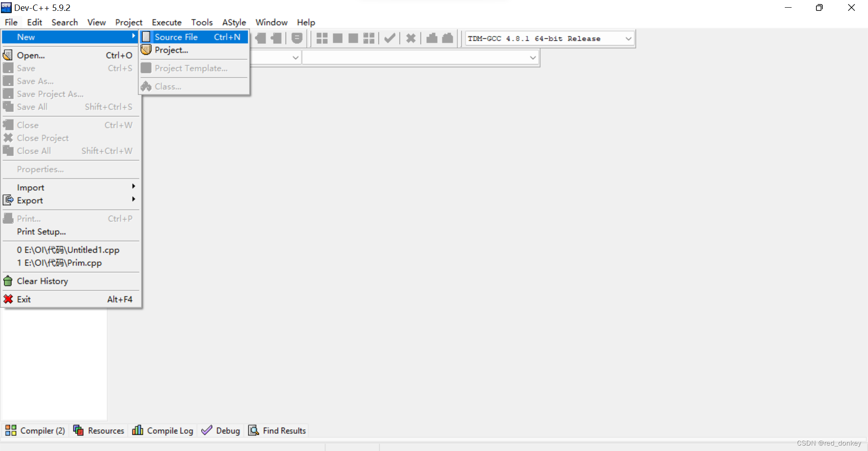The width and height of the screenshot is (868, 451).
Task: Open the Search menu
Action: point(65,22)
